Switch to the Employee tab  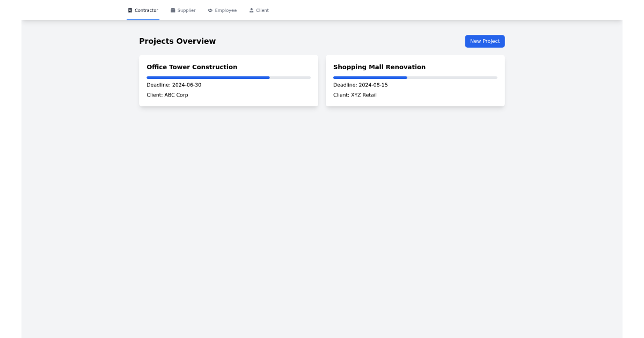point(222,10)
